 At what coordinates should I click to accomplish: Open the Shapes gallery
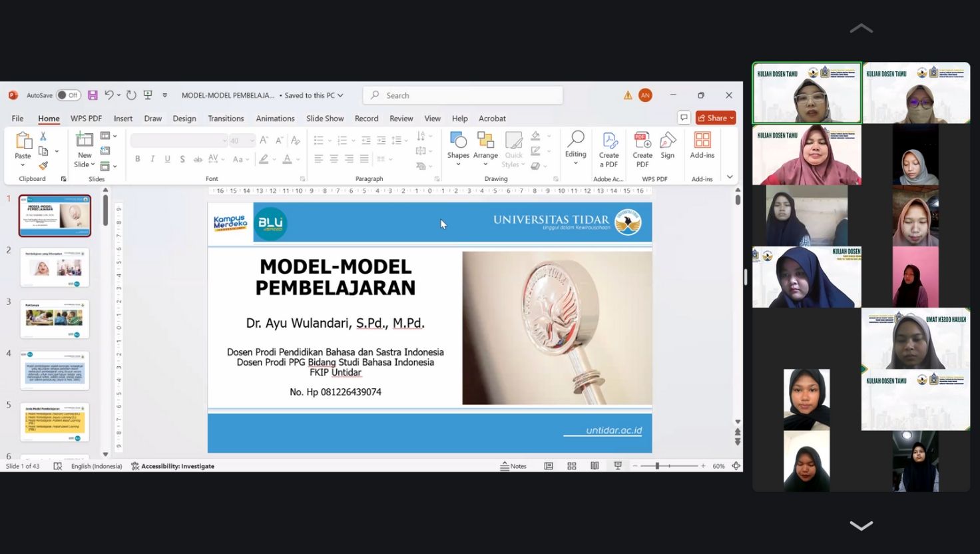coord(458,148)
